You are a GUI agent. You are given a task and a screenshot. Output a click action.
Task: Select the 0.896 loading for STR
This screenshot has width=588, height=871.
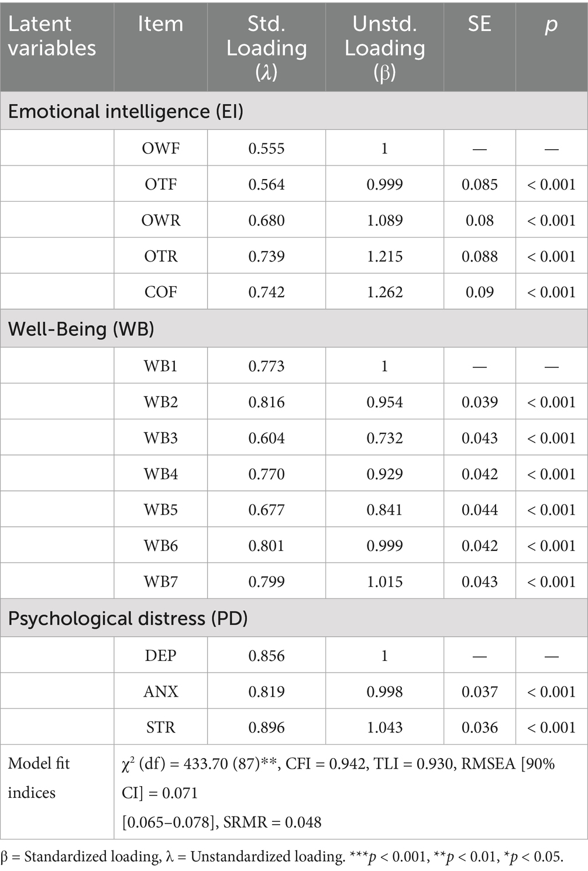266,727
